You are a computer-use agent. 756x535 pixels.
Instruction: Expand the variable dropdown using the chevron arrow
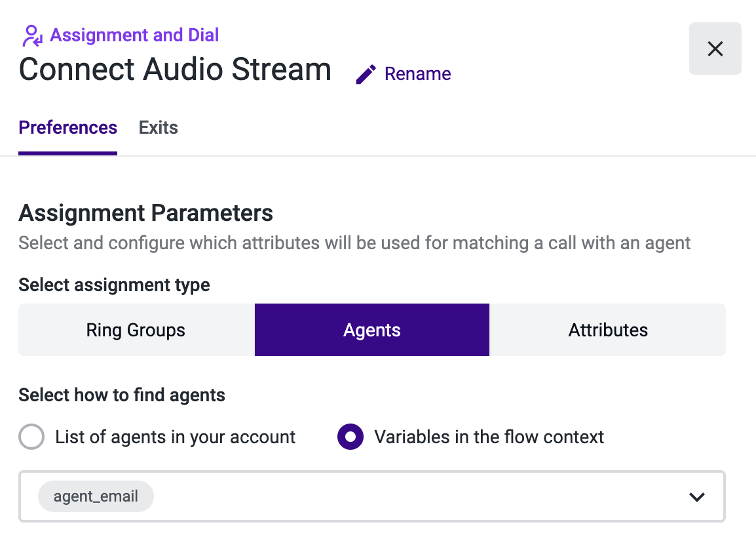tap(696, 497)
